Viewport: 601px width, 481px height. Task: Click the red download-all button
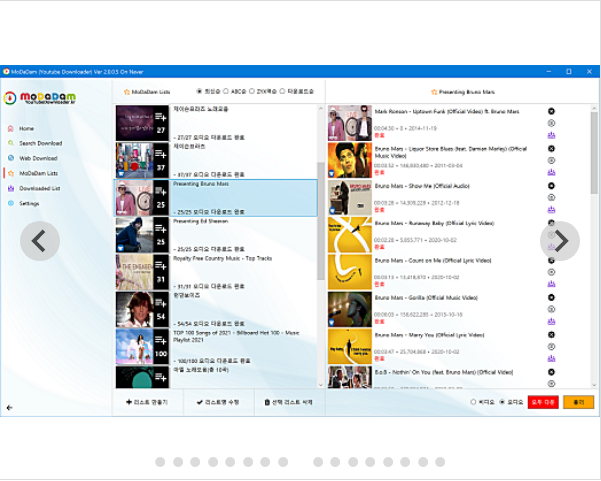pyautogui.click(x=543, y=402)
